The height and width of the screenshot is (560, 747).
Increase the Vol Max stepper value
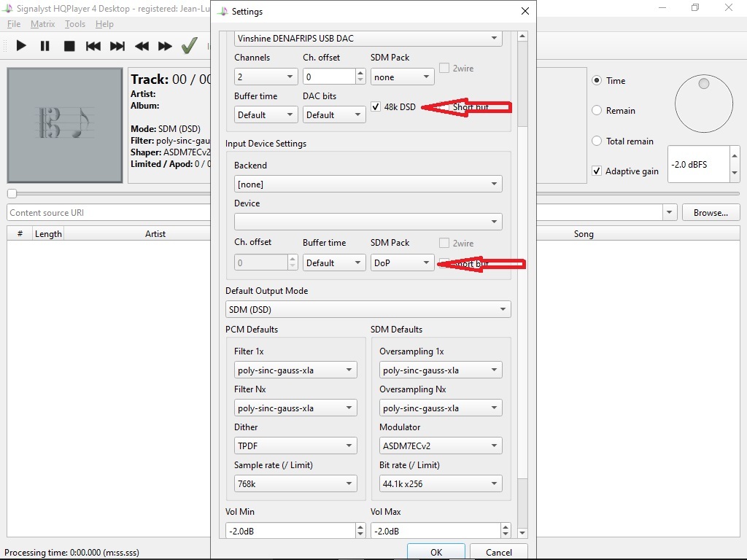pos(506,526)
